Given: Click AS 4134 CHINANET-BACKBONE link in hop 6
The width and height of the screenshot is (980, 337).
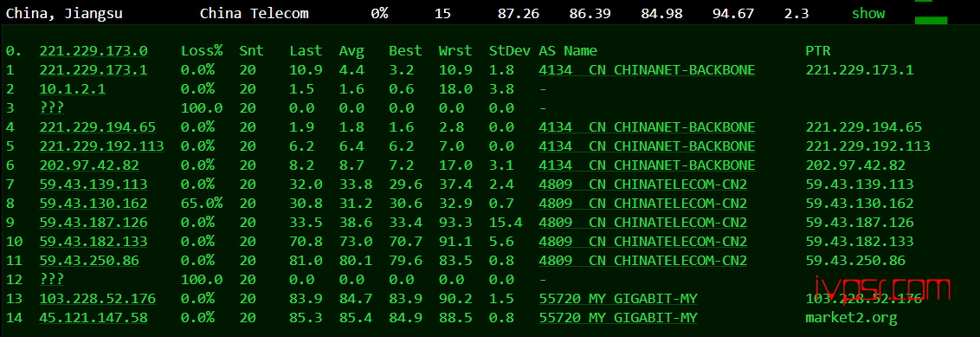Looking at the screenshot, I should [647, 165].
